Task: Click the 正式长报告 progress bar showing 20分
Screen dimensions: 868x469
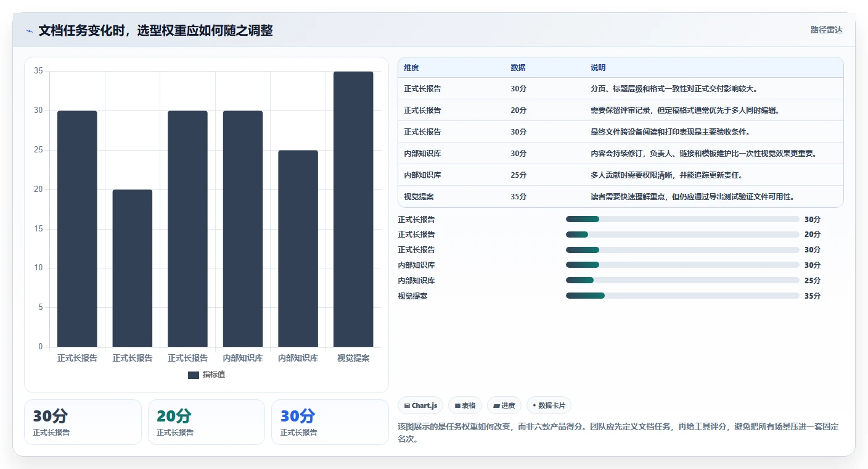Action: tap(682, 234)
